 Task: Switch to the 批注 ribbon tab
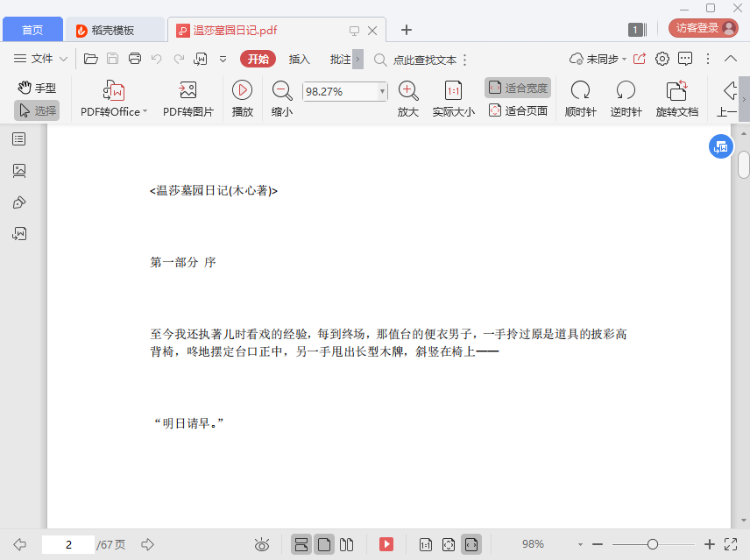[x=340, y=59]
